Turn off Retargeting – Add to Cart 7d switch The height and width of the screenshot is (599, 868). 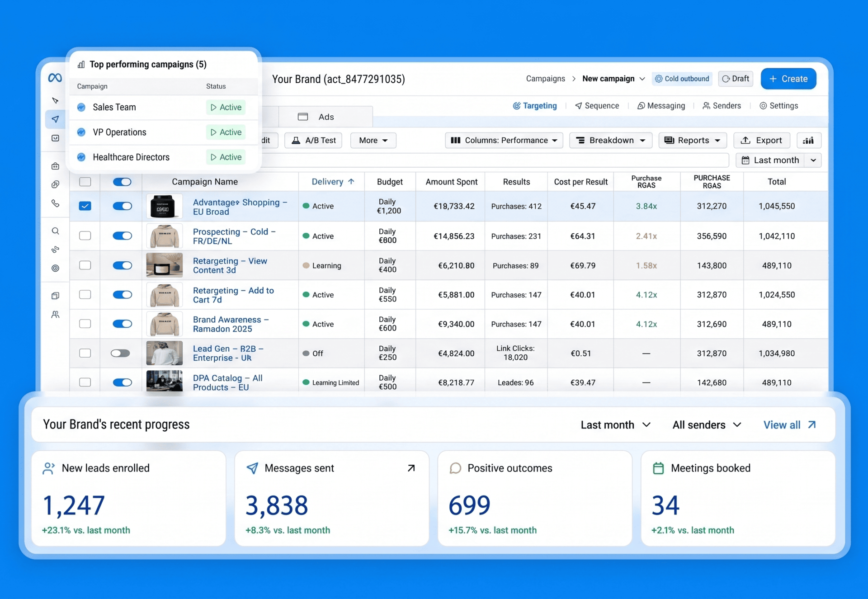point(122,295)
